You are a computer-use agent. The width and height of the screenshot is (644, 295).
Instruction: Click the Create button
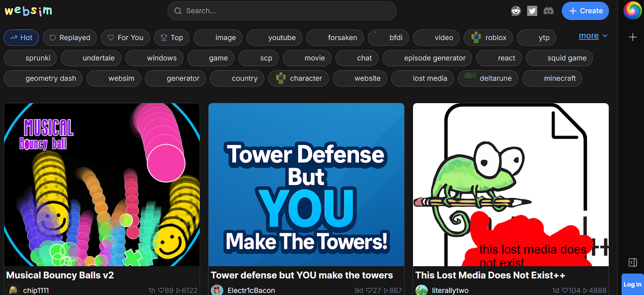(585, 11)
